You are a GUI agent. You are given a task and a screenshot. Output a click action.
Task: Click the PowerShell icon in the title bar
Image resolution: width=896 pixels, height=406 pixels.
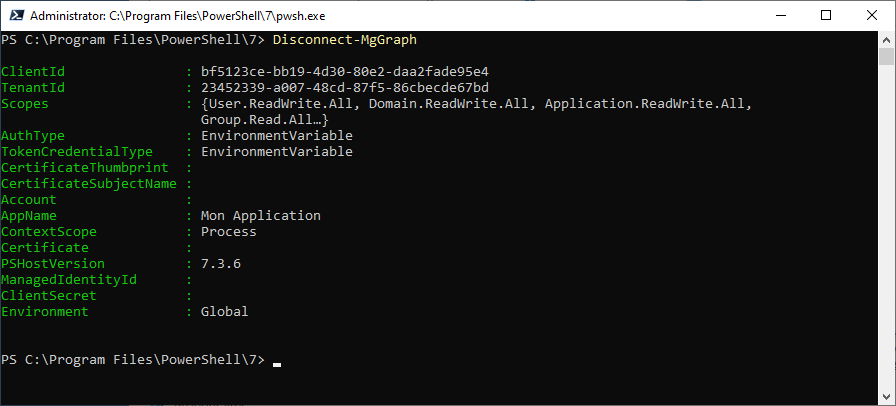(18, 15)
